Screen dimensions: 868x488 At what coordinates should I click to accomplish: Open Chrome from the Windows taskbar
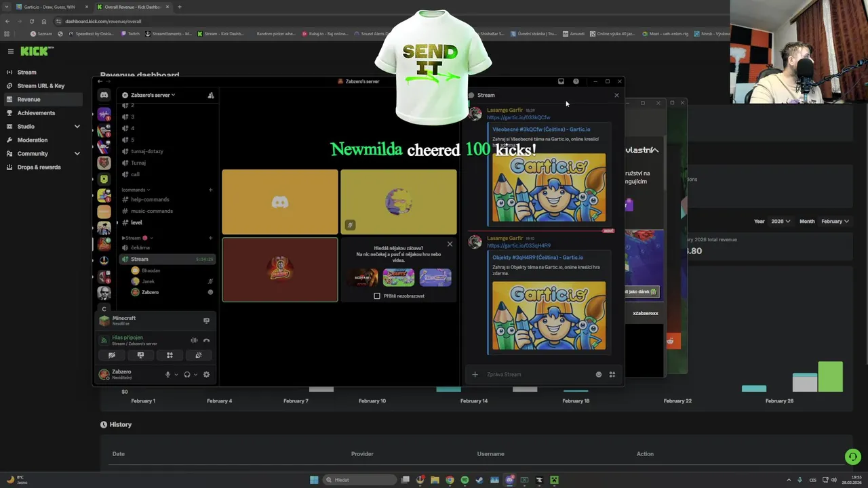[x=450, y=480]
